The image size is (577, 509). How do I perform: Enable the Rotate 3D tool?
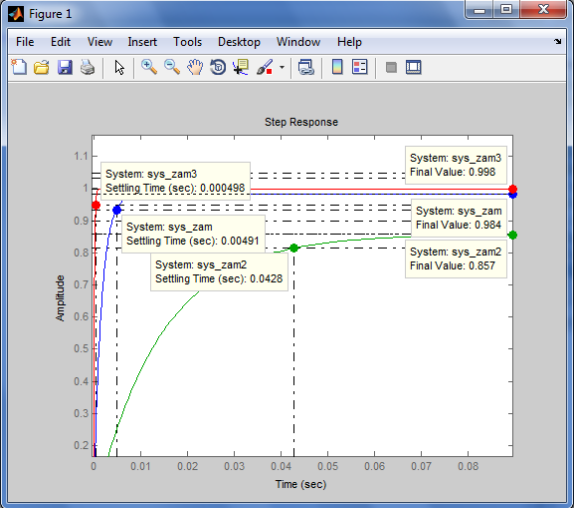[218, 67]
